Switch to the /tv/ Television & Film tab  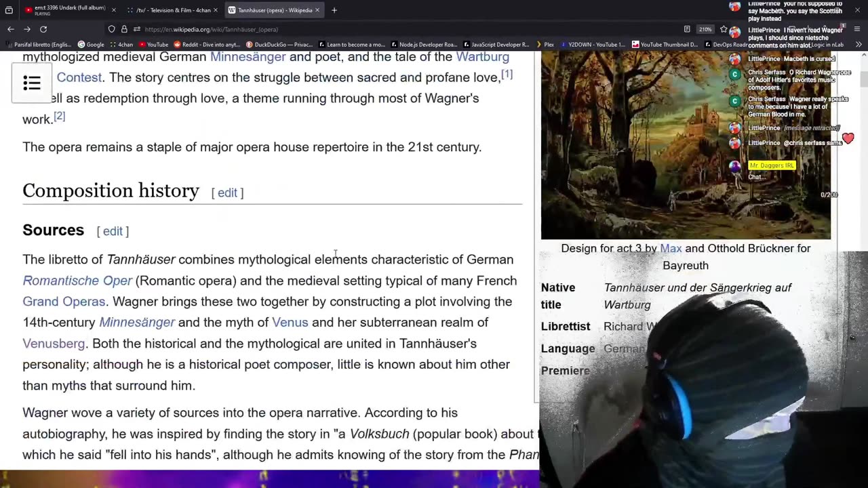(x=172, y=10)
